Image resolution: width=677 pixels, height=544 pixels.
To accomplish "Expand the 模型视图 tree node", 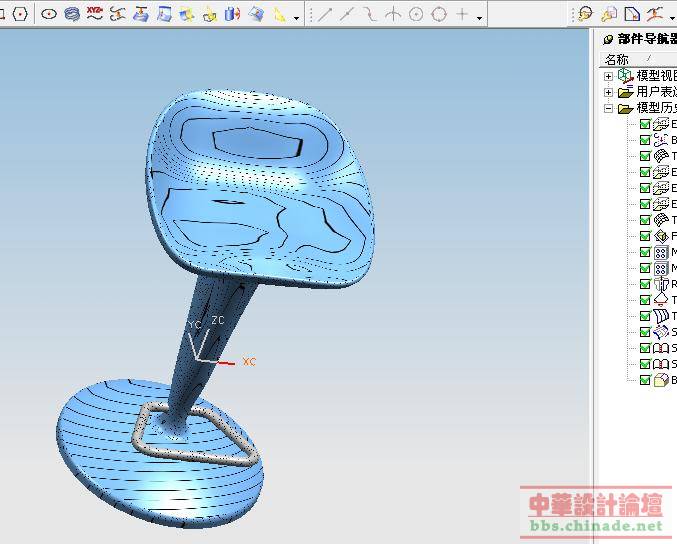I will [608, 76].
